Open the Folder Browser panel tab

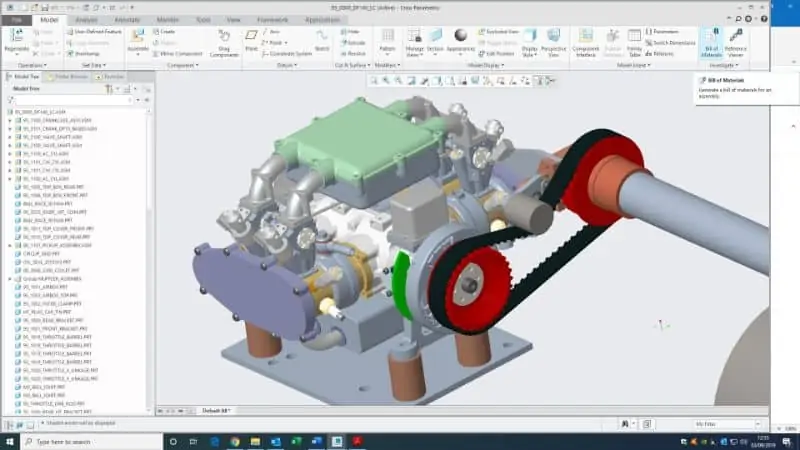pyautogui.click(x=68, y=77)
